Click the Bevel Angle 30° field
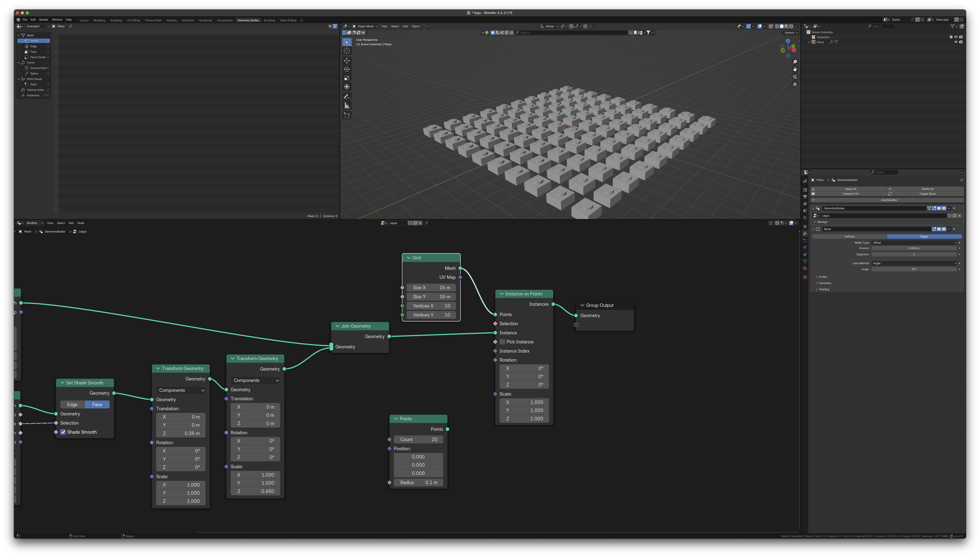This screenshot has height=557, width=980. pos(914,269)
